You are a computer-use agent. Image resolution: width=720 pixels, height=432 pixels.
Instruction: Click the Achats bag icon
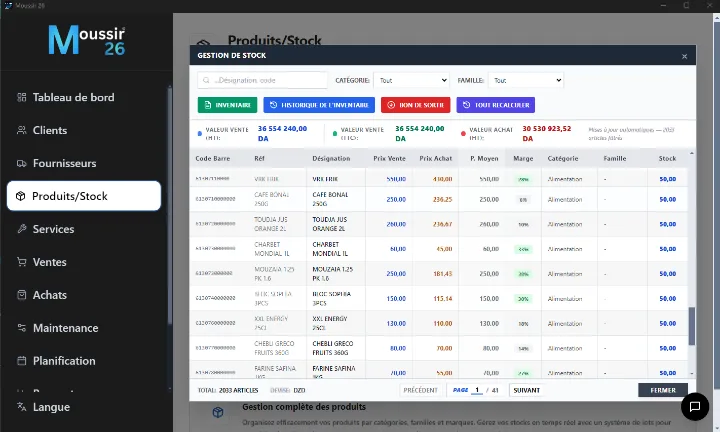(x=22, y=295)
